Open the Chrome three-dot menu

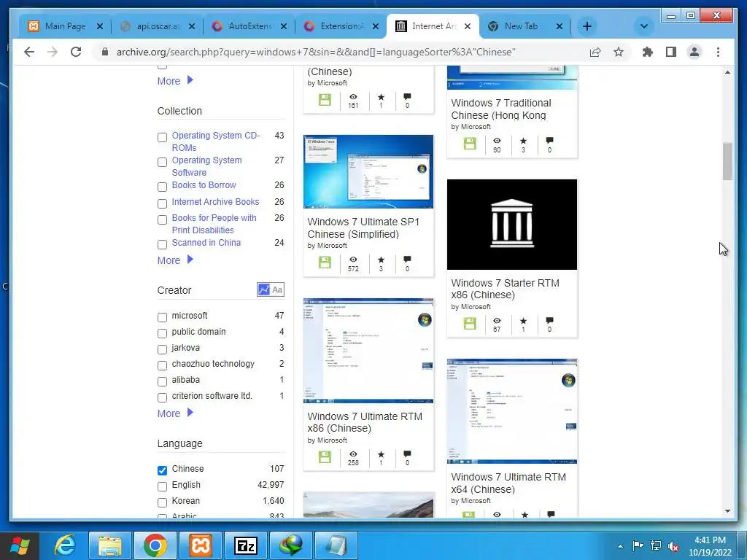(718, 52)
